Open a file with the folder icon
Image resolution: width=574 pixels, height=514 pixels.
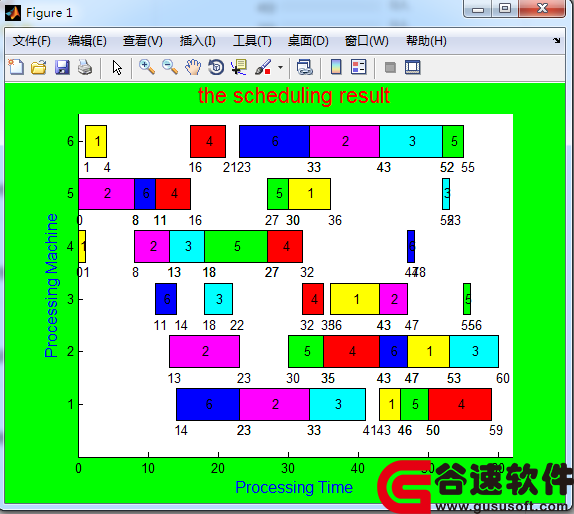39,68
